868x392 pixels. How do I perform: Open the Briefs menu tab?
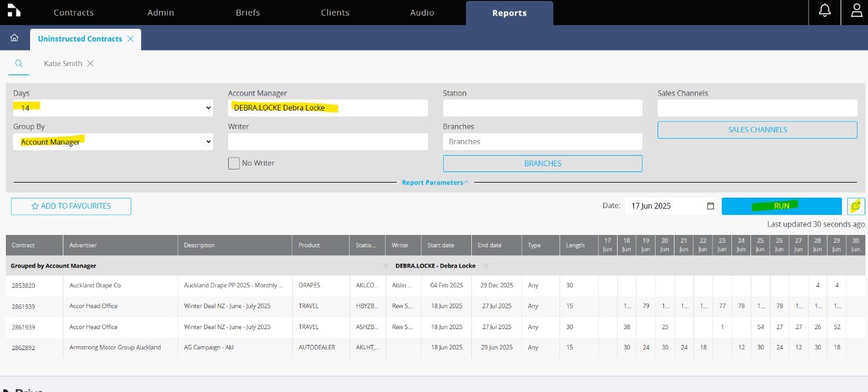pyautogui.click(x=248, y=12)
